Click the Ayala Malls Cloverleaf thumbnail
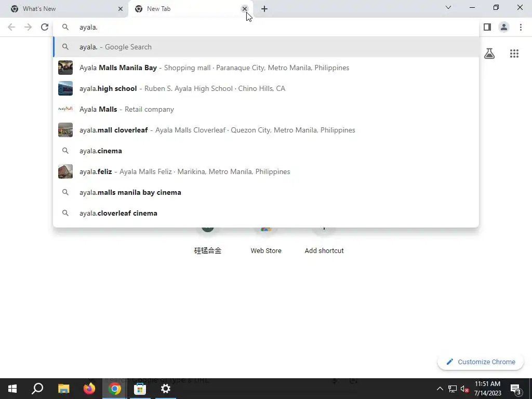 click(x=65, y=130)
